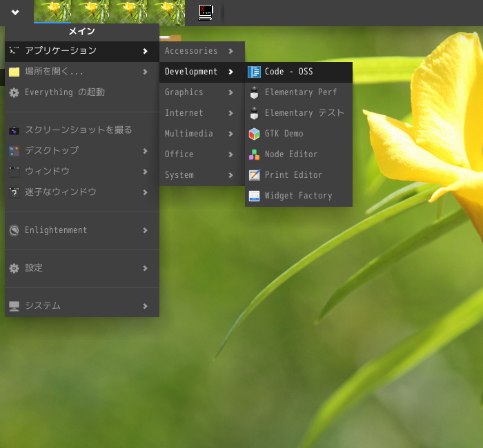Viewport: 483px width, 448px height.
Task: Click the Elementary テスト icon
Action: (x=254, y=113)
